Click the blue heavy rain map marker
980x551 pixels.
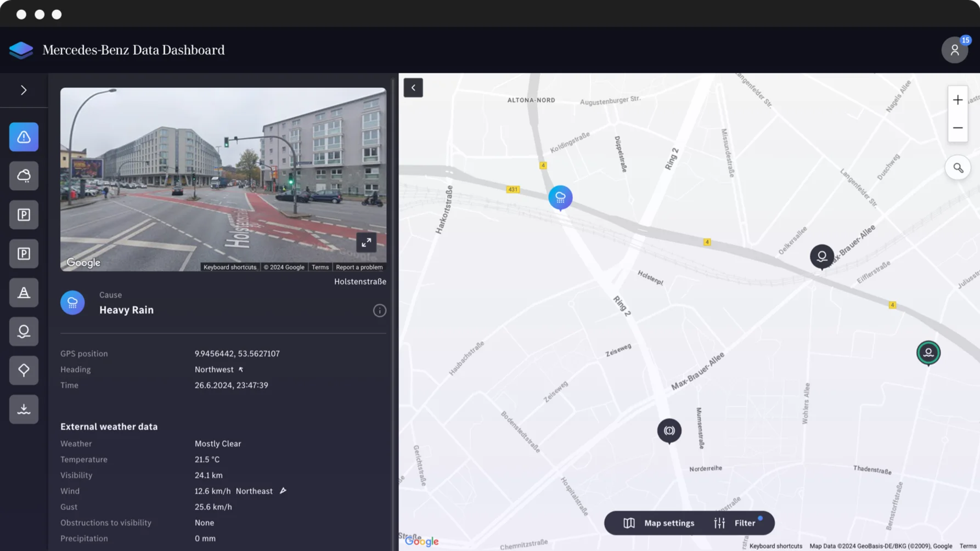coord(560,197)
